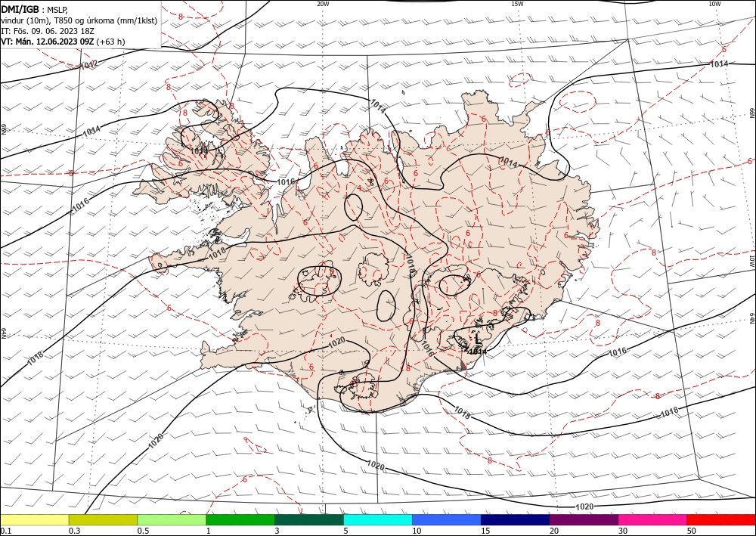The width and height of the screenshot is (756, 536).
Task: Select the red 50+ legend swatch
Action: (x=721, y=519)
